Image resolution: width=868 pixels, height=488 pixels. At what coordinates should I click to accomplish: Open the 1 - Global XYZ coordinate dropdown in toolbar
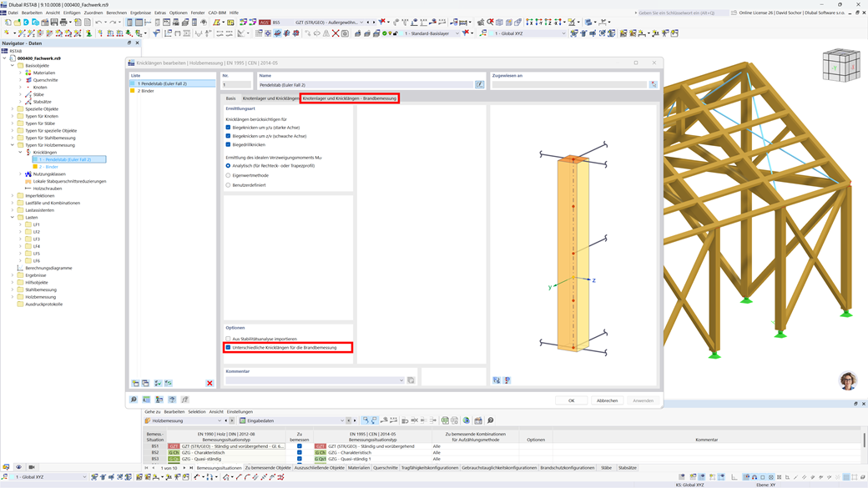pos(563,33)
